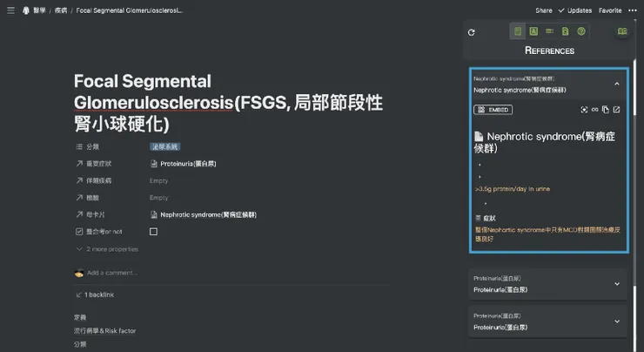Click the workspace icon in the breadcrumb
The width and height of the screenshot is (644, 352).
click(x=26, y=10)
